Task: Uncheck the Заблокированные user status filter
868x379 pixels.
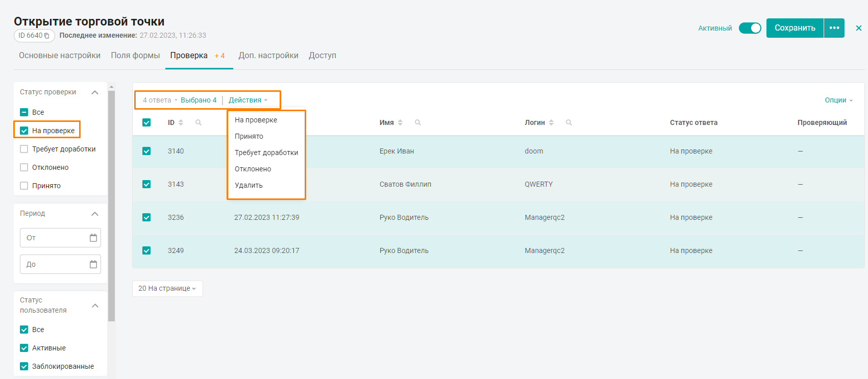Action: point(24,366)
